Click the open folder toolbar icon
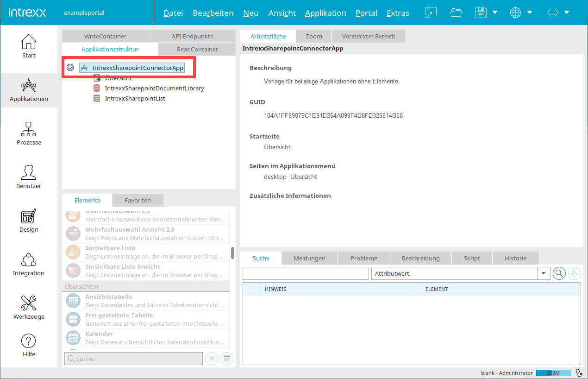This screenshot has height=379, width=588. (x=456, y=13)
